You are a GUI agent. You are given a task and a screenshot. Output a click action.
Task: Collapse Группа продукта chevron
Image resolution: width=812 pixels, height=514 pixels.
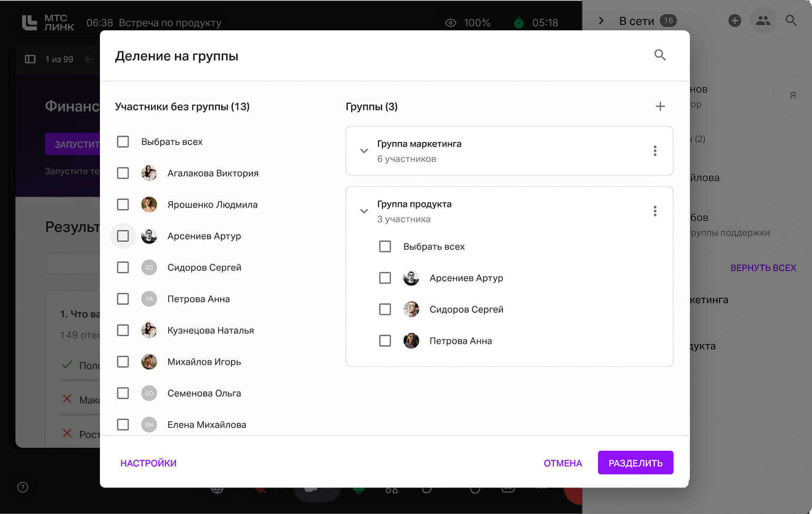click(x=364, y=211)
